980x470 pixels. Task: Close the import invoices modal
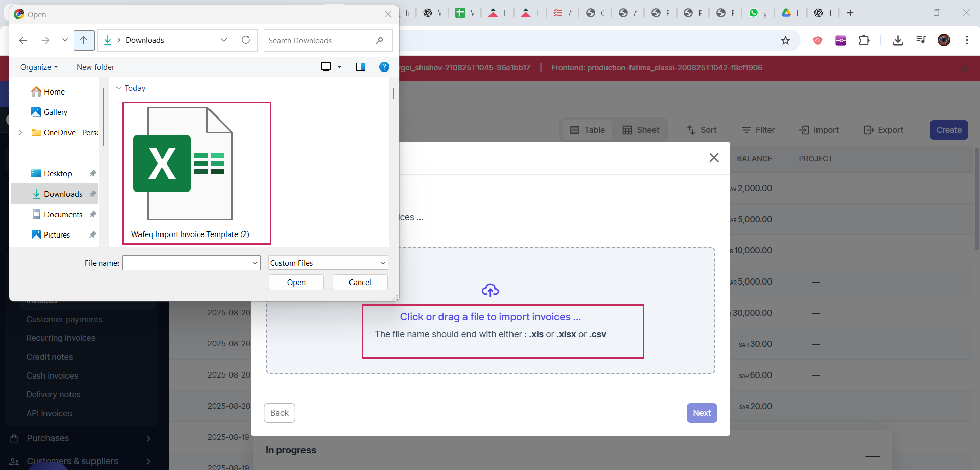pos(714,158)
